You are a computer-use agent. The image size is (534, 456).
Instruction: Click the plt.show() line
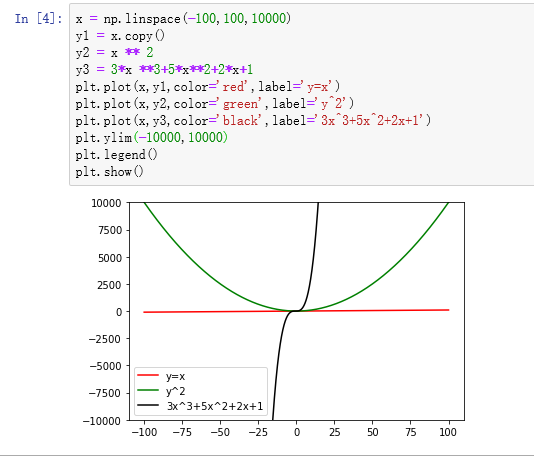click(109, 172)
